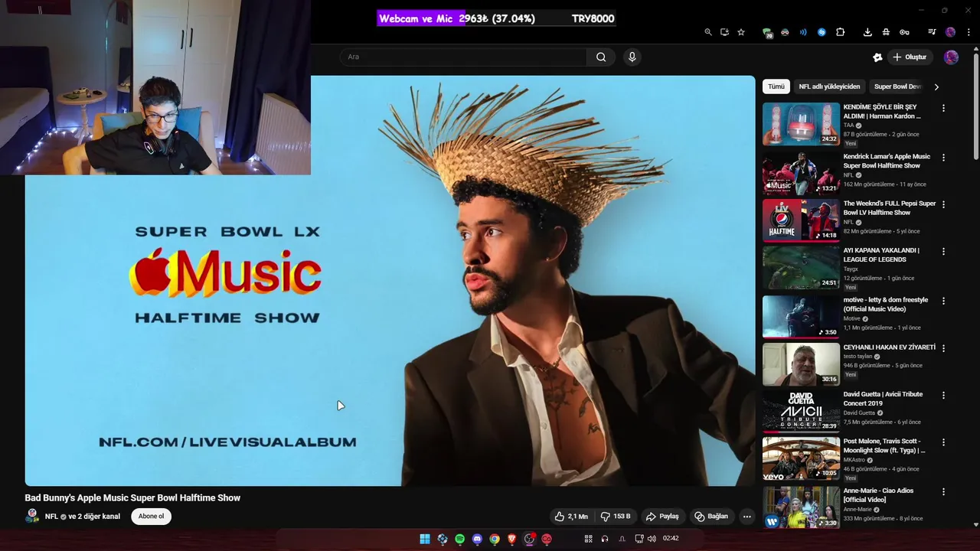Screen dimensions: 980x551
Task: Select the Tümü filter chip
Action: pyautogui.click(x=776, y=86)
